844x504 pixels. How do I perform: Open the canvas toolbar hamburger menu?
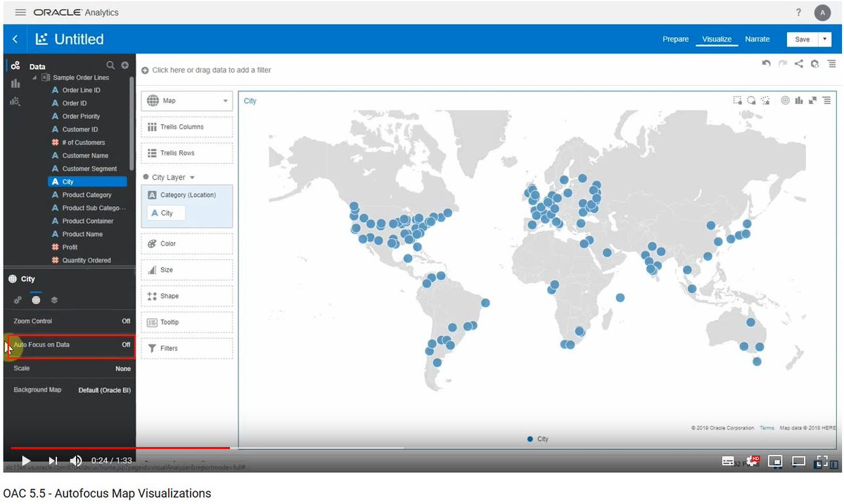[831, 64]
